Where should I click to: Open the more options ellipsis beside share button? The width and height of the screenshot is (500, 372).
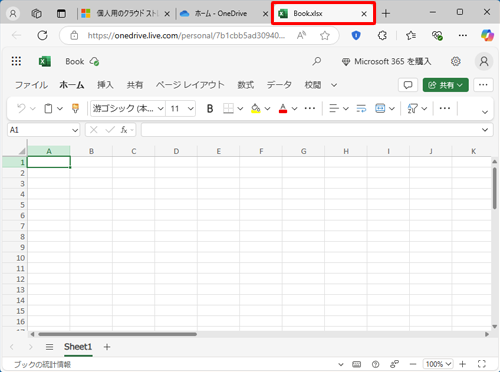click(x=483, y=85)
